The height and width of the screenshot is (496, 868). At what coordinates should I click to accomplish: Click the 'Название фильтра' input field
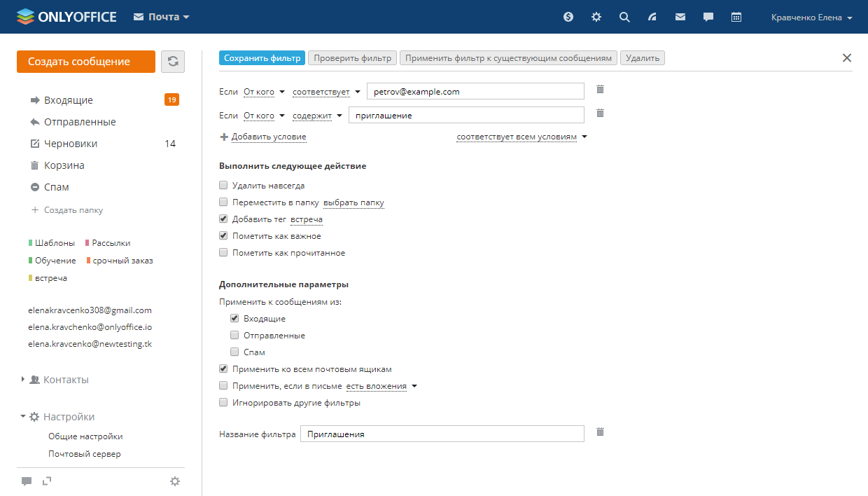point(442,434)
